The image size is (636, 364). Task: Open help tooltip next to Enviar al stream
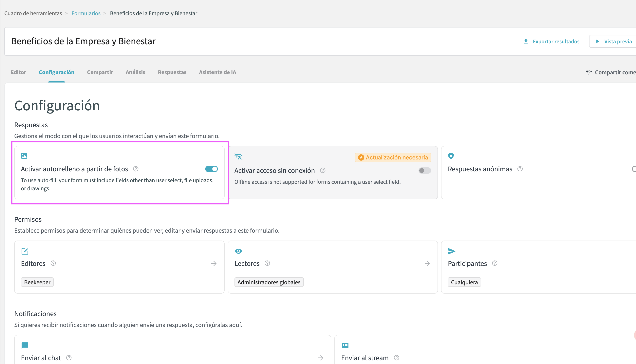coord(397,358)
